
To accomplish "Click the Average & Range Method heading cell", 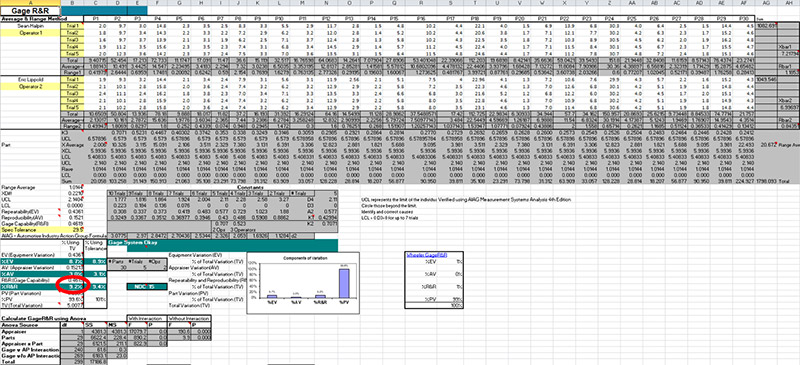I will click(30, 19).
